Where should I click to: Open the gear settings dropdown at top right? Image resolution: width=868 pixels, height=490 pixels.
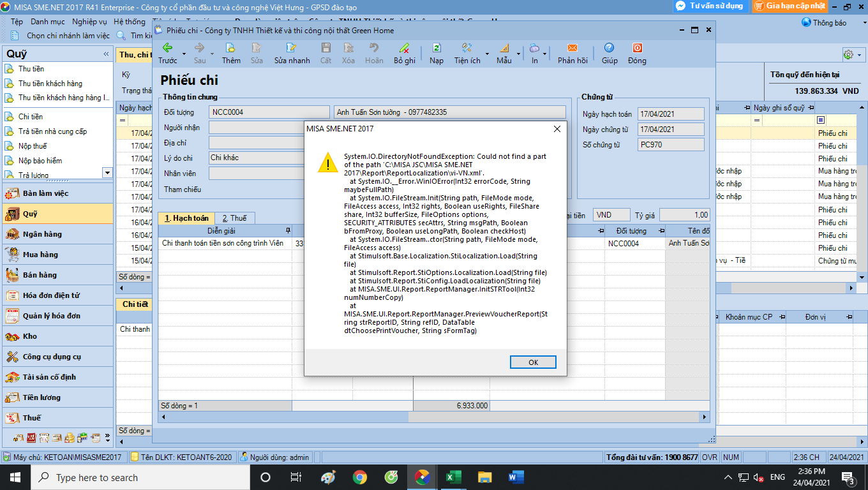click(852, 55)
